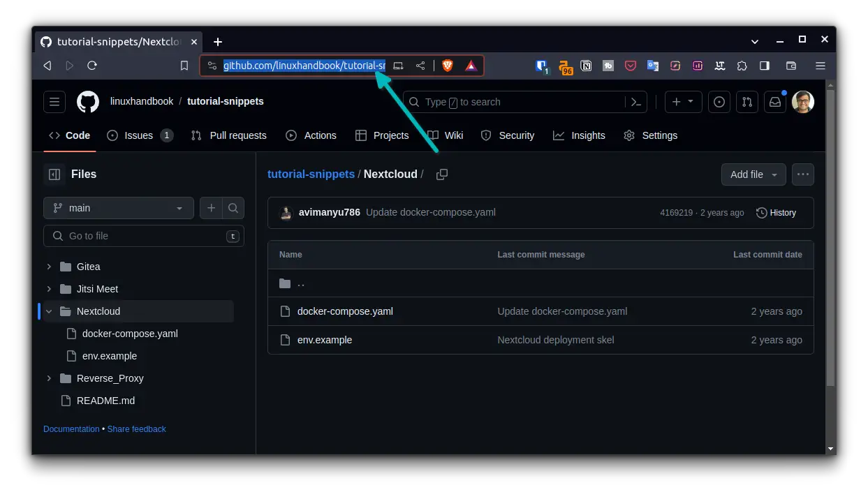Open Brave Wallet icon
This screenshot has height=499, width=868.
click(791, 66)
